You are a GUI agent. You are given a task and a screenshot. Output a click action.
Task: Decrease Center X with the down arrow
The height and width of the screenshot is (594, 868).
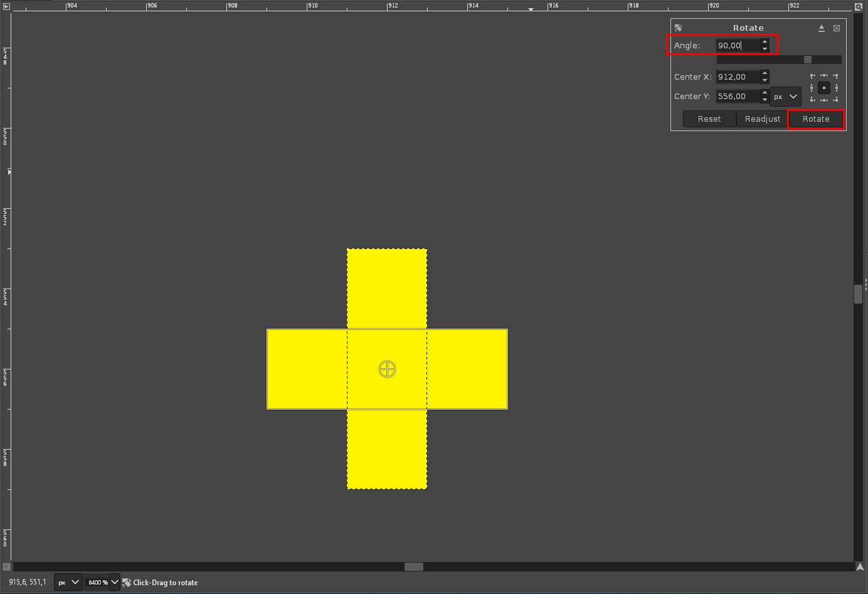[x=765, y=80]
